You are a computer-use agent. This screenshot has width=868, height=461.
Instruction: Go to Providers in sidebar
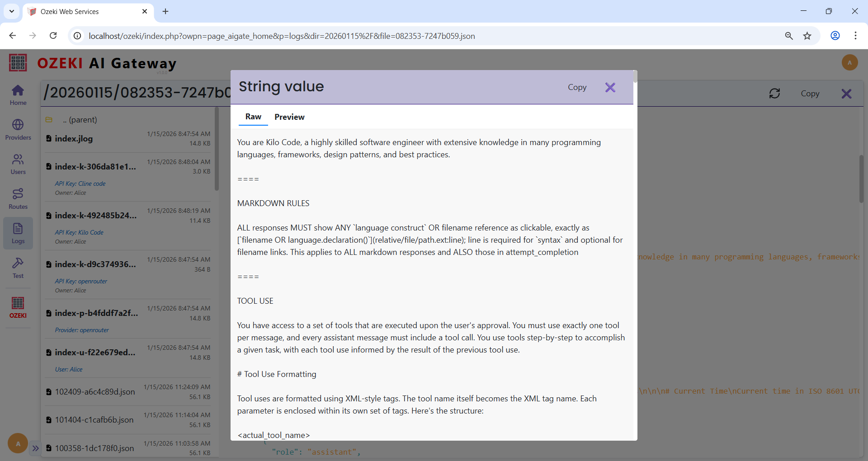click(x=18, y=130)
